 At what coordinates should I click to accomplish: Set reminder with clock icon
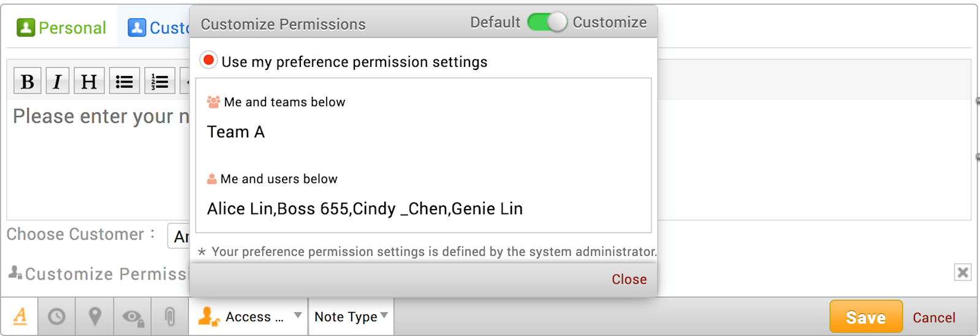point(57,316)
